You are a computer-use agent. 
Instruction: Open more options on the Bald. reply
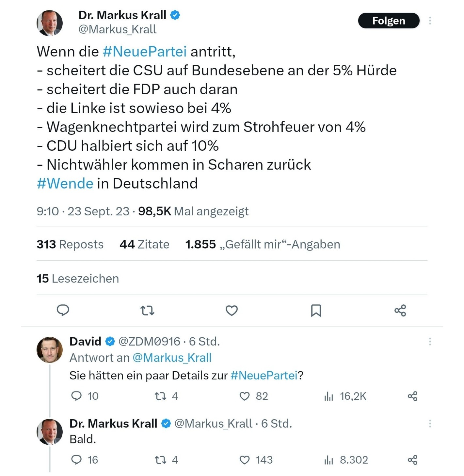point(430,423)
